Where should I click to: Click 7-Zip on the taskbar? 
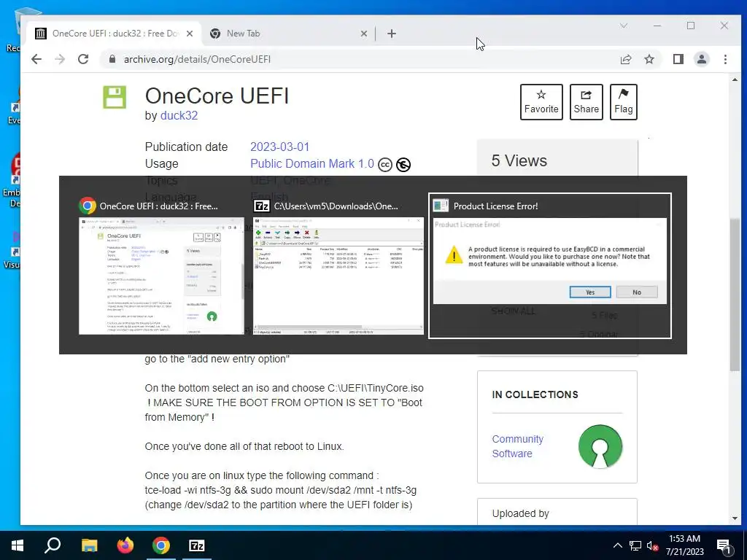click(x=197, y=545)
